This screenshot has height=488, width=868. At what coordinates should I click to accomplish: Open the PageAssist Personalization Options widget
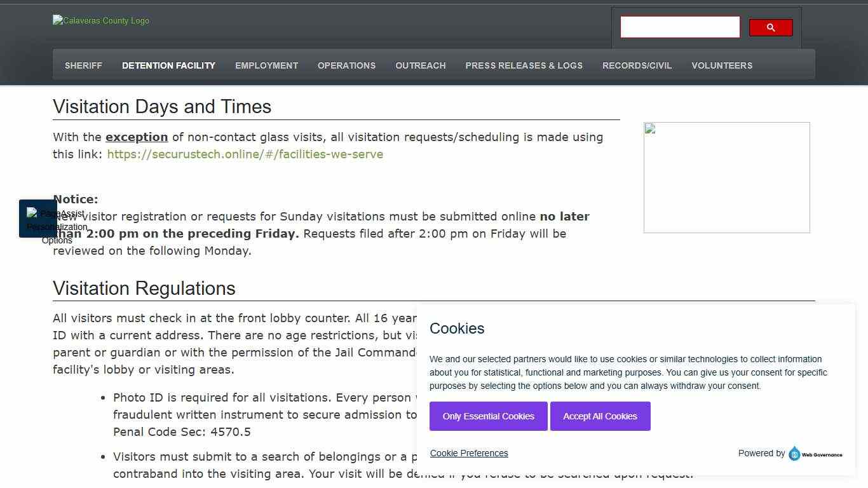pos(38,219)
